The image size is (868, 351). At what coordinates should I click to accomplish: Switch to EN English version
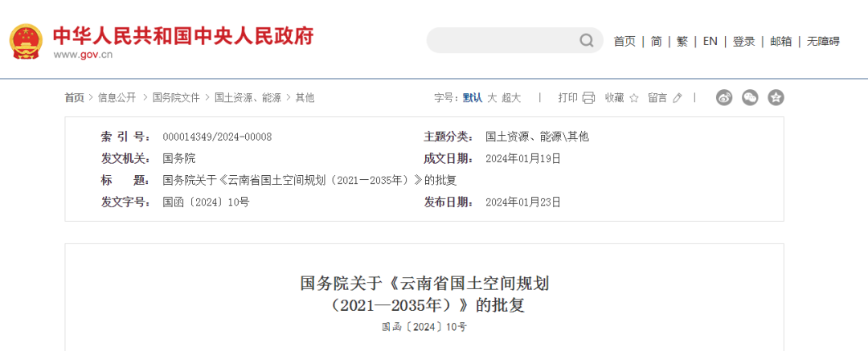(x=710, y=42)
